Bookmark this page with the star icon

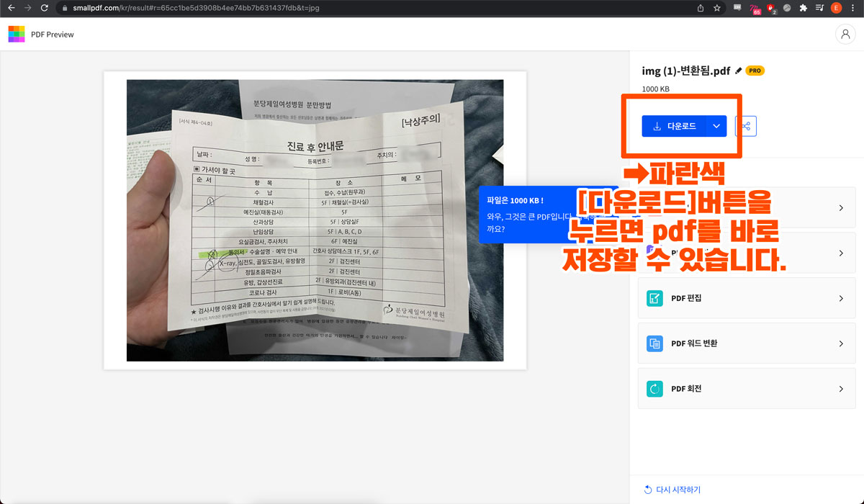[717, 8]
